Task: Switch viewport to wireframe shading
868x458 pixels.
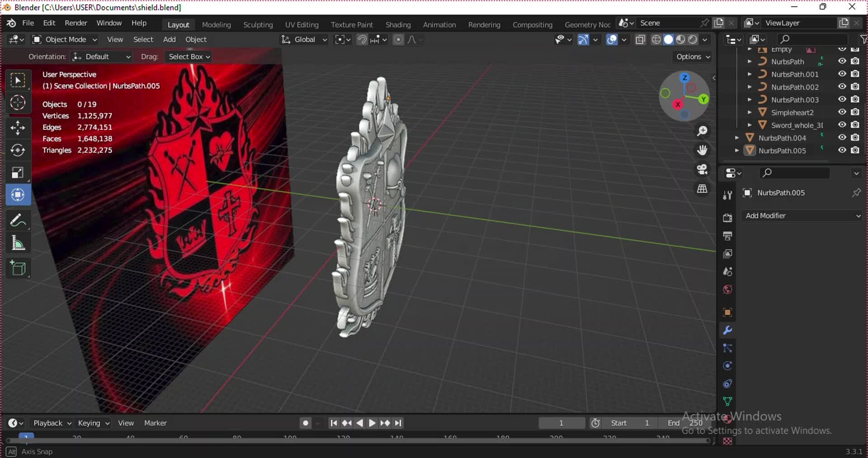Action: coord(656,39)
